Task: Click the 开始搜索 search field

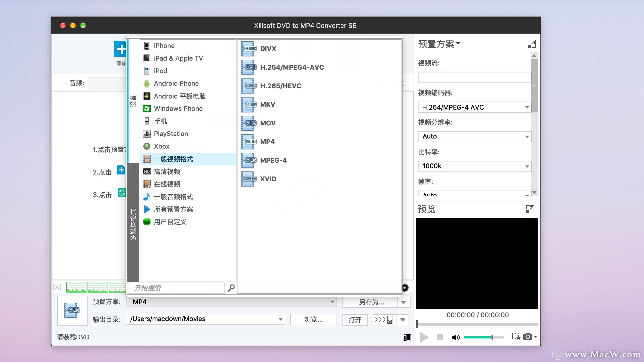Action: tap(176, 288)
